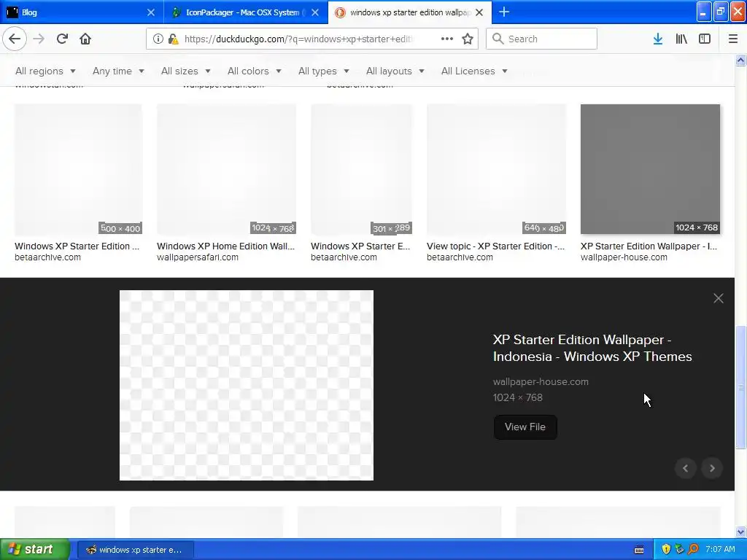The height and width of the screenshot is (560, 747).
Task: Expand the All types filter
Action: 324,71
